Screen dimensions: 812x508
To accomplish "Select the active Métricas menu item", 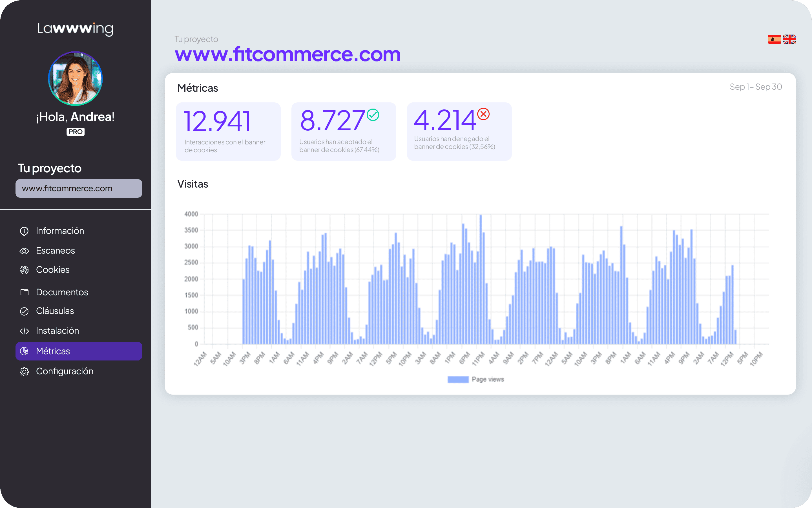I will pos(79,351).
